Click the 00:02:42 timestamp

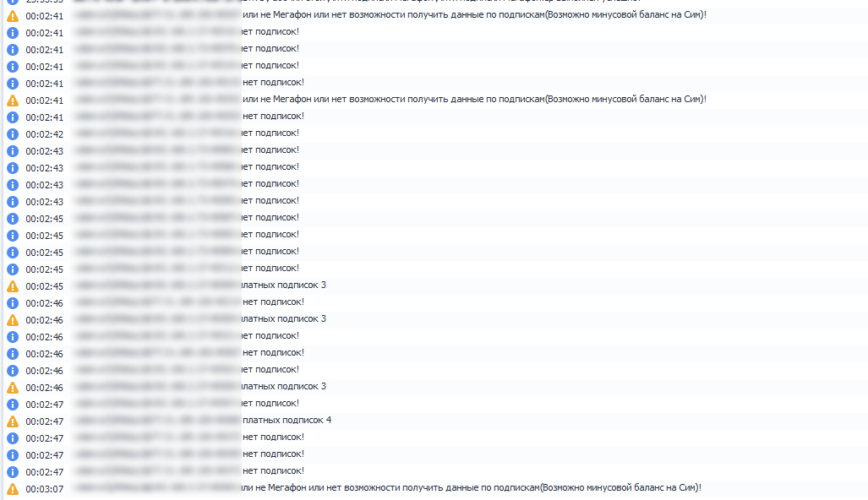(x=44, y=134)
